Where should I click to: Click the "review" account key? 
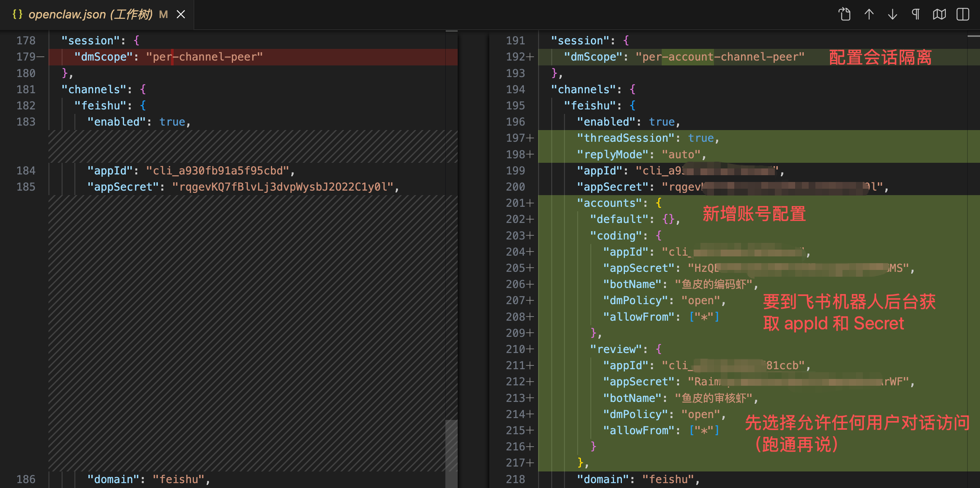tap(616, 349)
